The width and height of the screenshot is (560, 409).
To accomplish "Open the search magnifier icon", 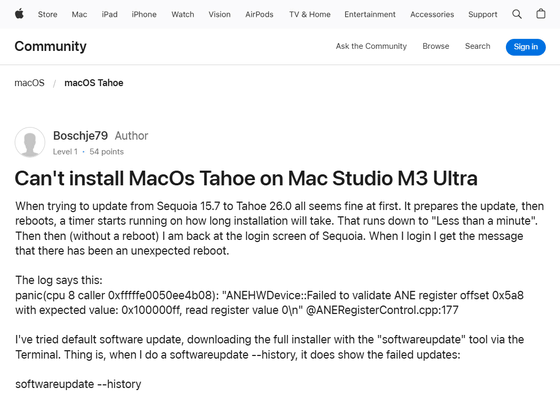I will (517, 14).
